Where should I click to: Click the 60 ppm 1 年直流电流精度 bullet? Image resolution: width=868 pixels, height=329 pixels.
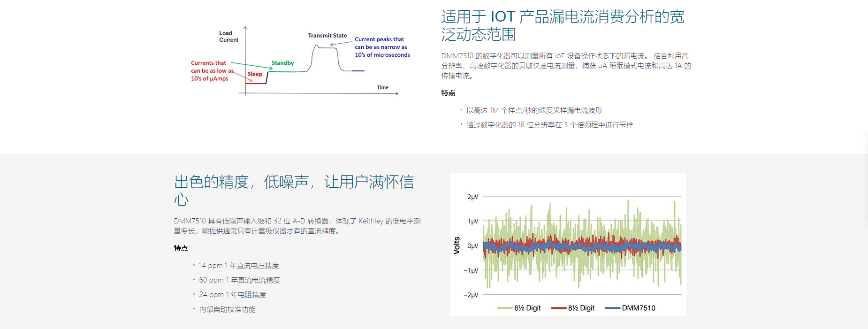239,280
